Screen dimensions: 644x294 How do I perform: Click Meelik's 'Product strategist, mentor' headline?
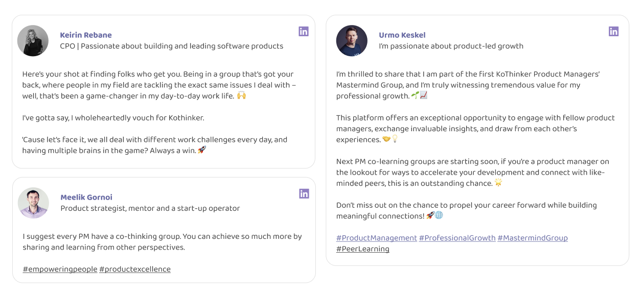pyautogui.click(x=150, y=208)
